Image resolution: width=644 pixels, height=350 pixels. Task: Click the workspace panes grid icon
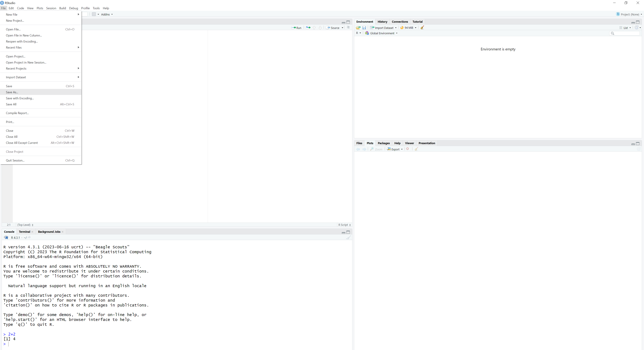[94, 14]
